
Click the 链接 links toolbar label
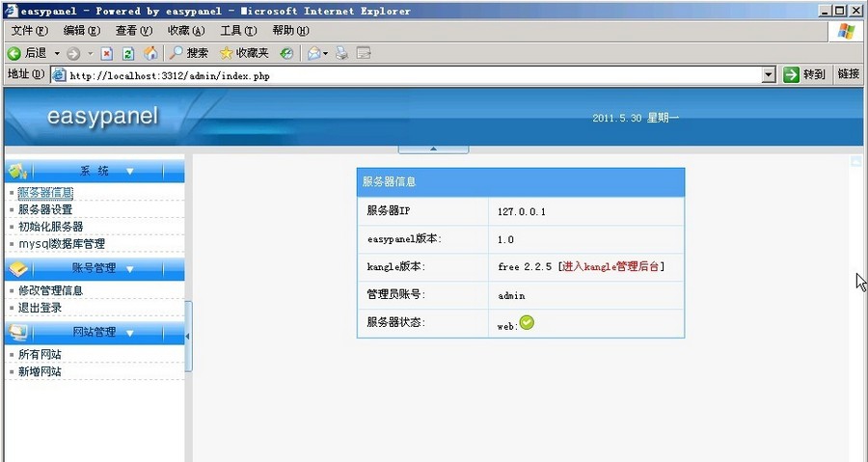[x=848, y=74]
